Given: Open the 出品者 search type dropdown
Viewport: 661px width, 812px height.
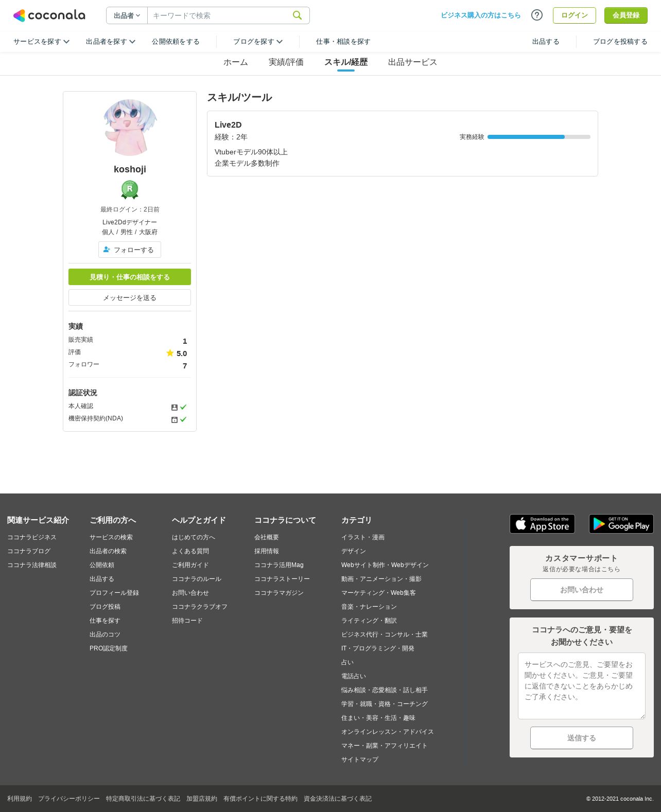Looking at the screenshot, I should click(127, 15).
